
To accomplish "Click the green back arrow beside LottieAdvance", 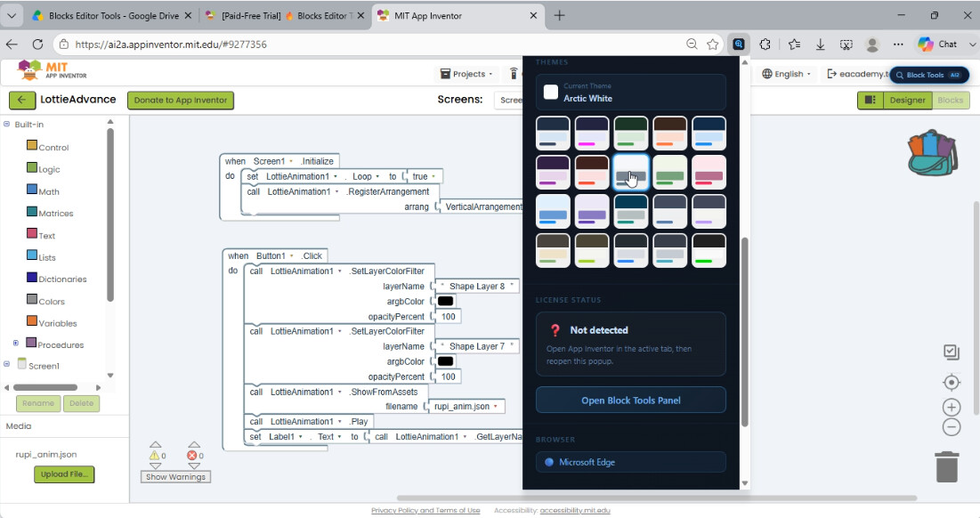I will coord(22,100).
